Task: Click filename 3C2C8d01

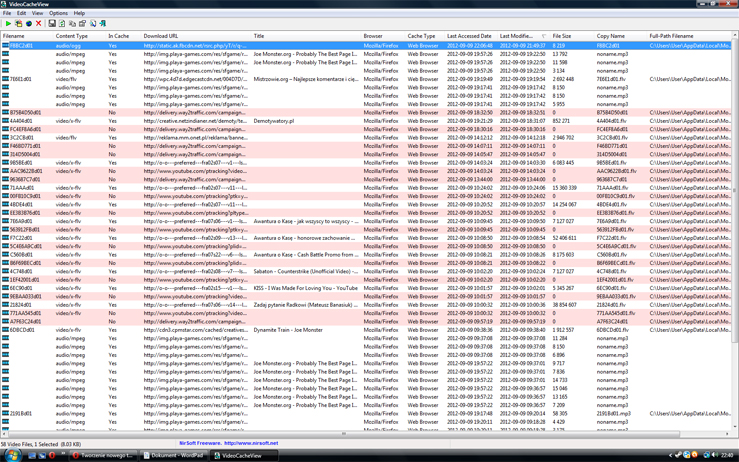Action: click(22, 138)
